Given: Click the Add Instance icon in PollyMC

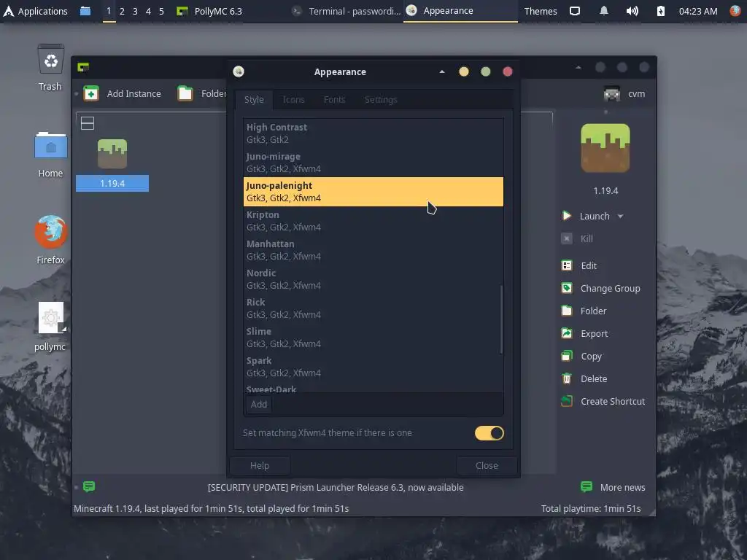Looking at the screenshot, I should [90, 93].
